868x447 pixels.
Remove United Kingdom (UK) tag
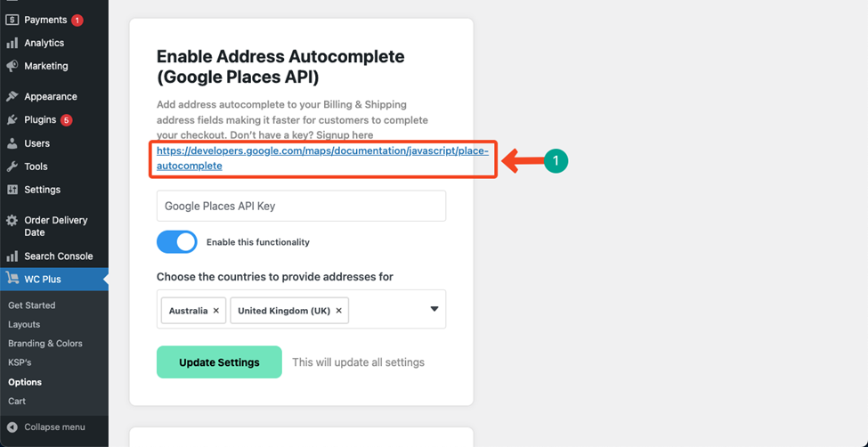click(338, 311)
